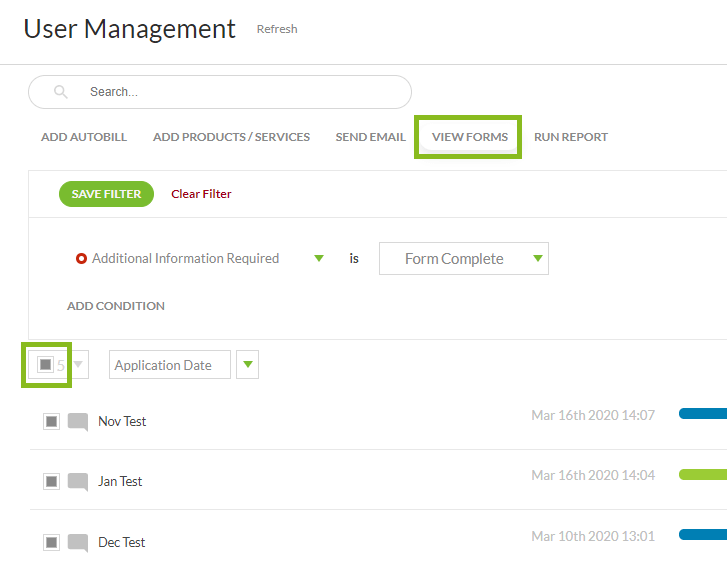This screenshot has height=565, width=727.
Task: Open View Forms action
Action: point(469,137)
